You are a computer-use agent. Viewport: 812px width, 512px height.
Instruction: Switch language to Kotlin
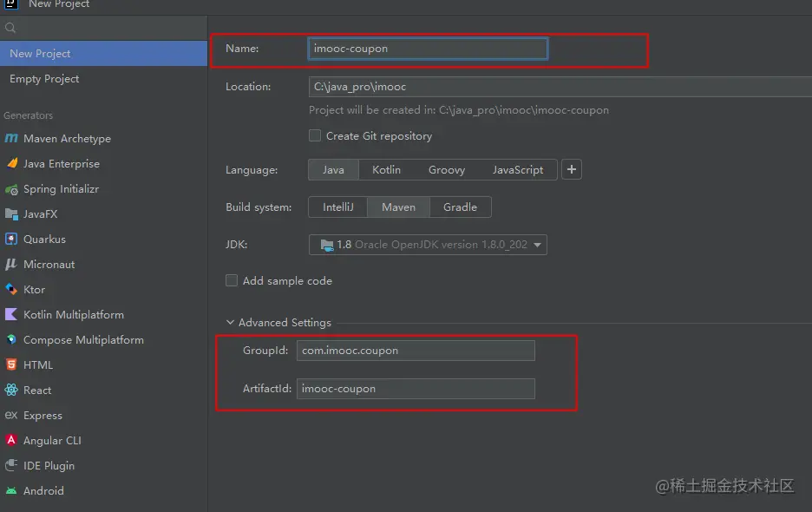[x=386, y=170]
